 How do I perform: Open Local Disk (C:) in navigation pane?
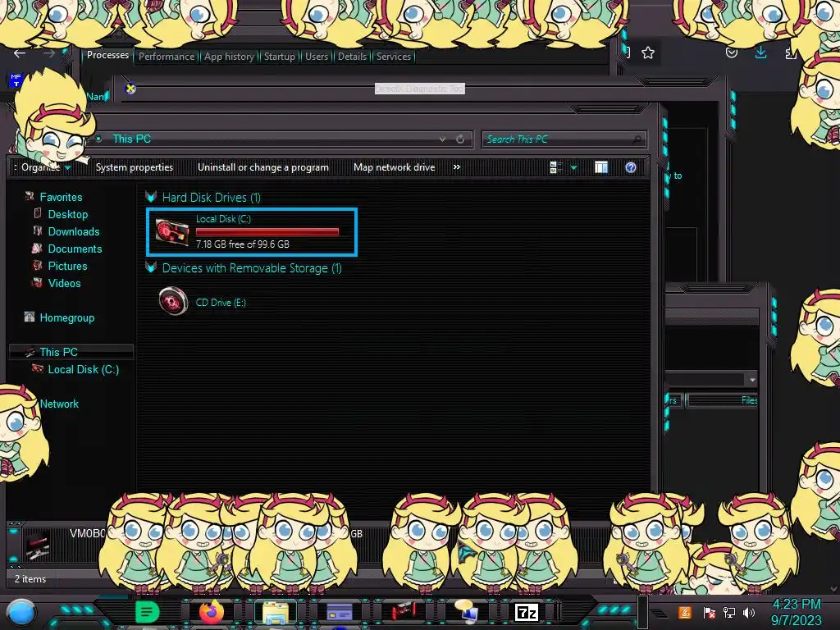(x=84, y=369)
